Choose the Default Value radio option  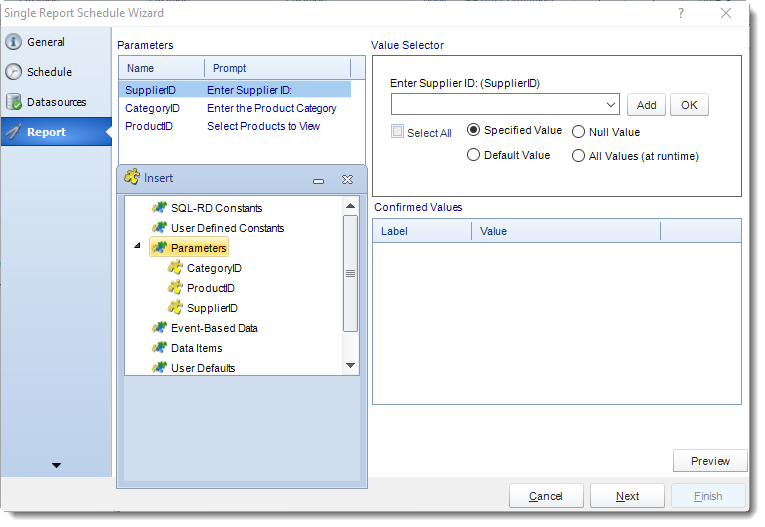click(473, 155)
